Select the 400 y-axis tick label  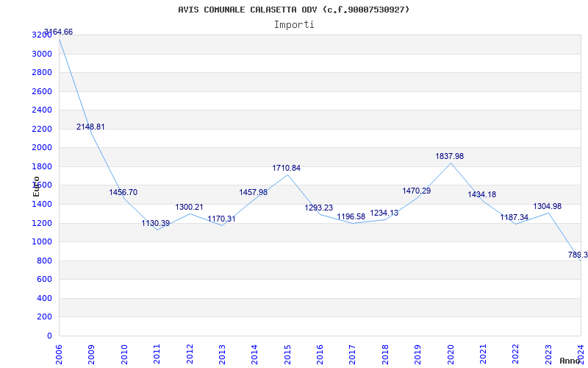(x=44, y=299)
